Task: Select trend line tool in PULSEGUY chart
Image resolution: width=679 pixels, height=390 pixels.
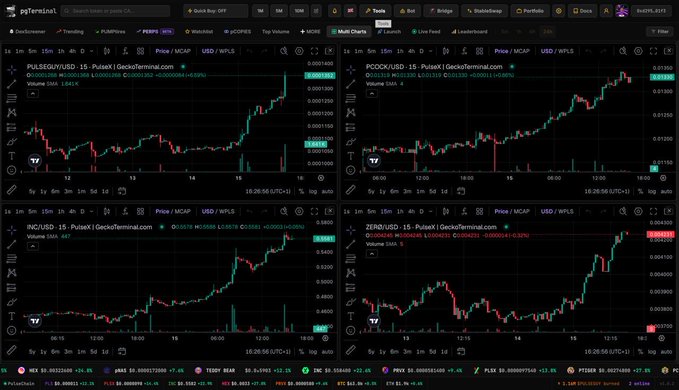Action: click(12, 84)
